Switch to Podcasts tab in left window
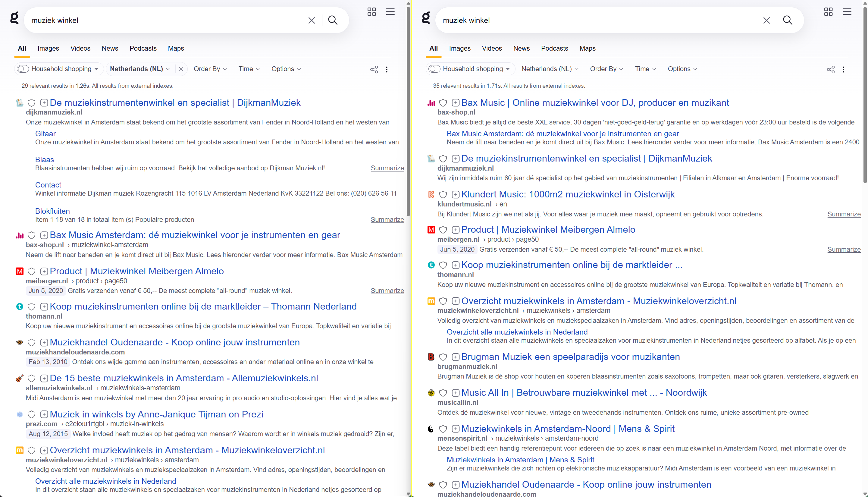 click(x=143, y=49)
